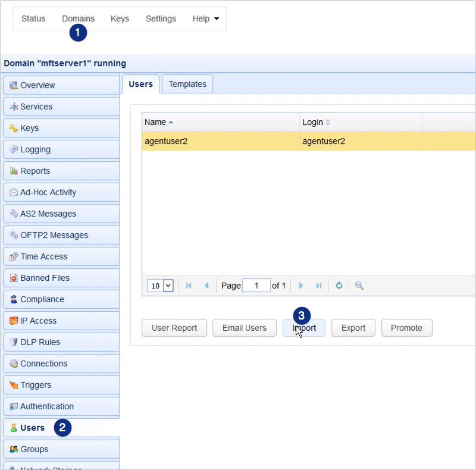This screenshot has height=470, width=476.
Task: Click the Import button
Action: pos(304,328)
